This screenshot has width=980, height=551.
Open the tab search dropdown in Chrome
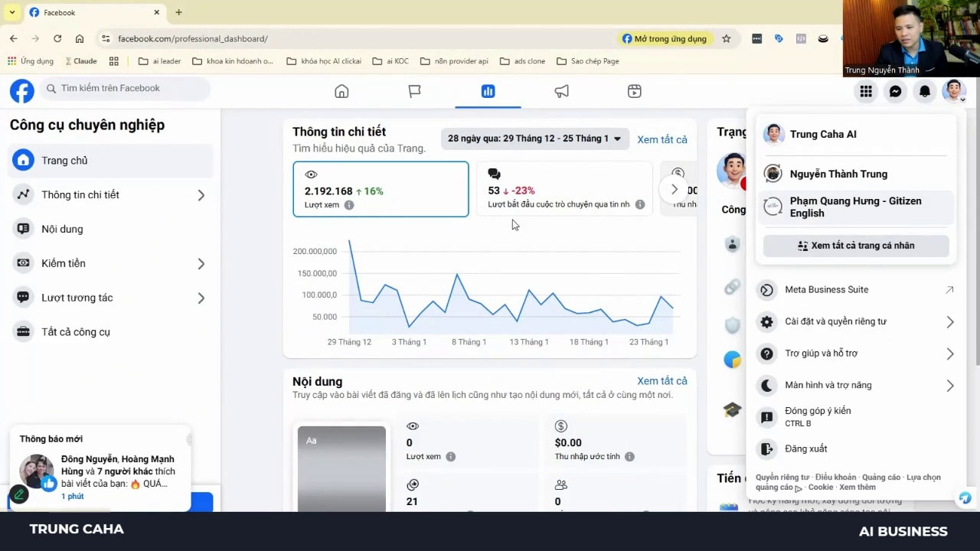[11, 12]
